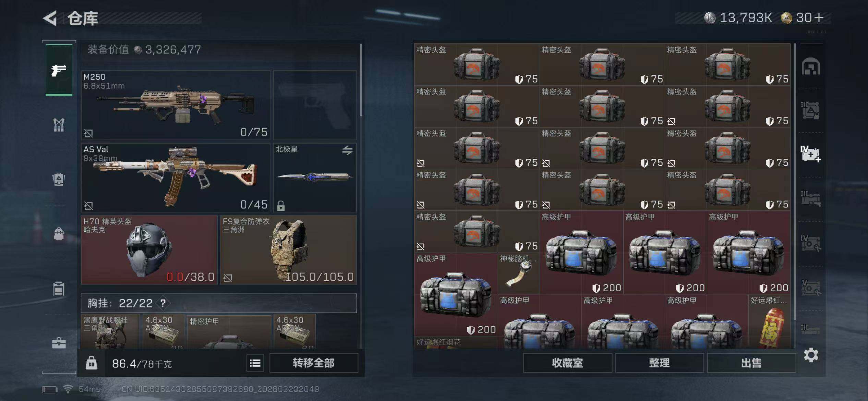Select the level IV medical crate icon
868x401 pixels.
[x=810, y=154]
